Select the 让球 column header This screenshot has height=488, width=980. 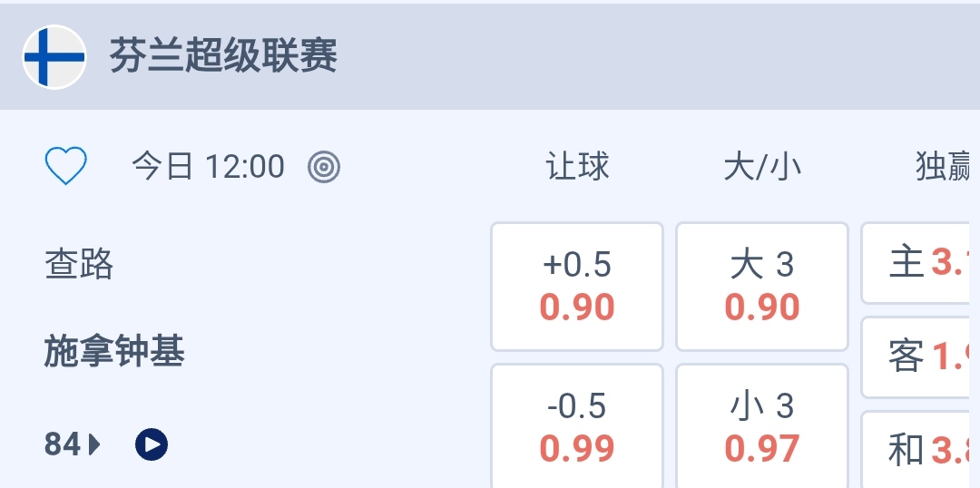(577, 167)
